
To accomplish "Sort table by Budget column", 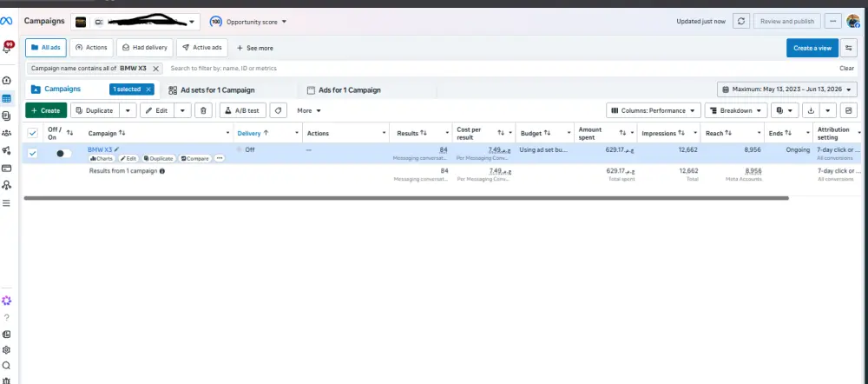I will click(x=547, y=133).
